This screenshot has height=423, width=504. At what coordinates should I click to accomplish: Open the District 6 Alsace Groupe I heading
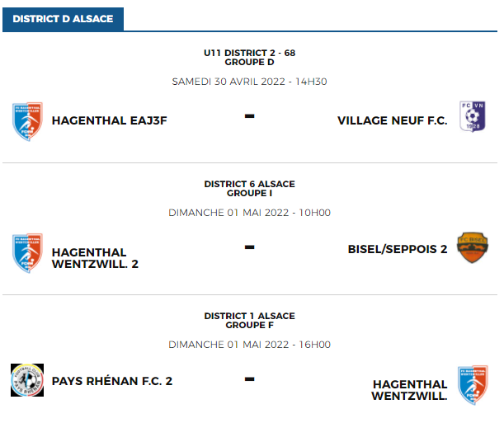click(x=249, y=188)
